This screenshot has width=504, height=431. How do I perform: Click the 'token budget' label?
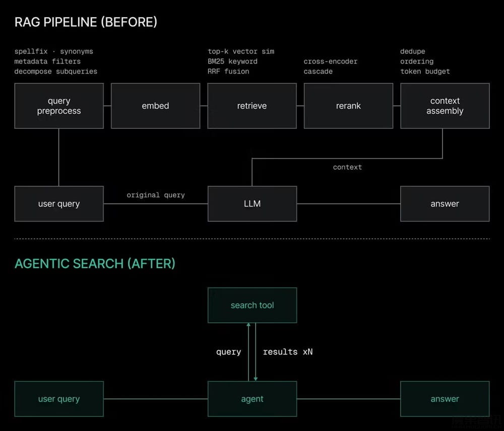(425, 71)
